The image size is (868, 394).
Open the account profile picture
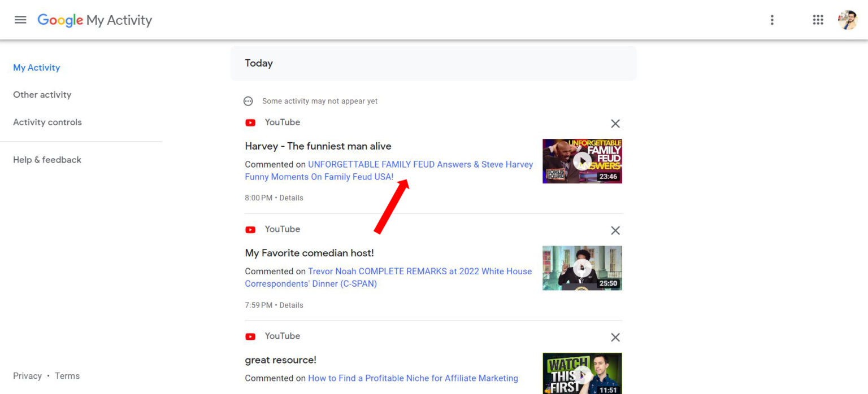[x=848, y=20]
